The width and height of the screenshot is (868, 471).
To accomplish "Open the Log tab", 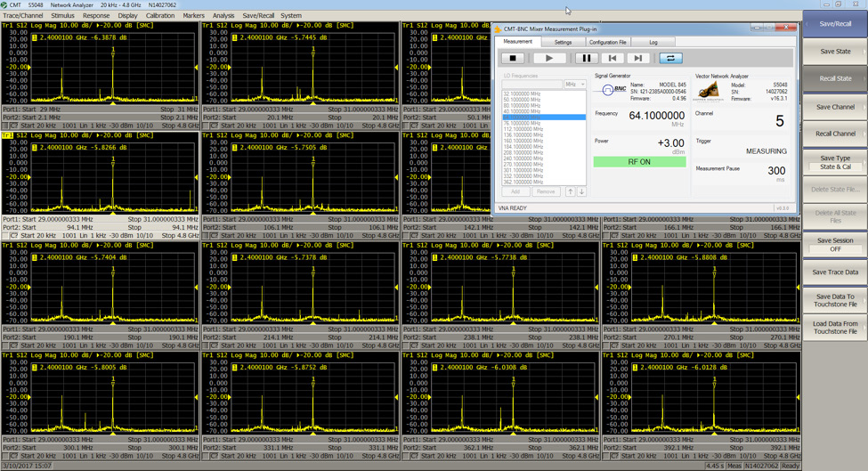I will click(x=653, y=42).
